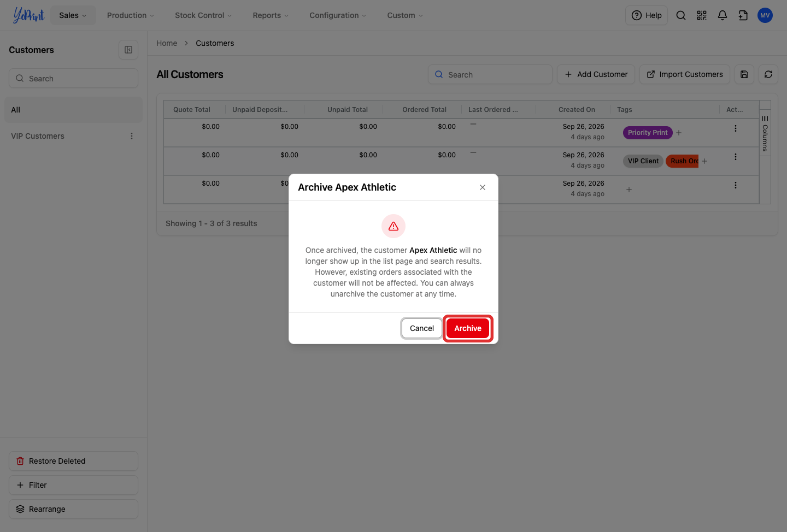
Task: Click the YoPrint logo
Action: point(28,15)
